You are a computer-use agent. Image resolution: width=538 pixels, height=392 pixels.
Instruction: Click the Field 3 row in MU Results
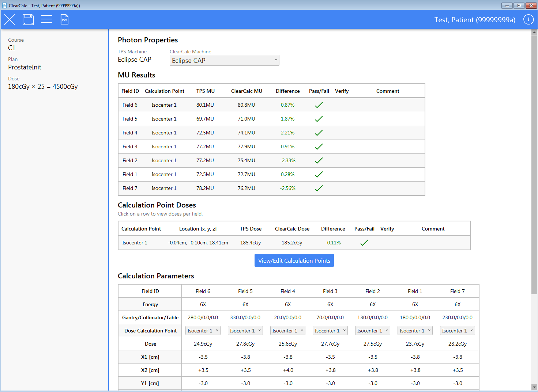(271, 146)
